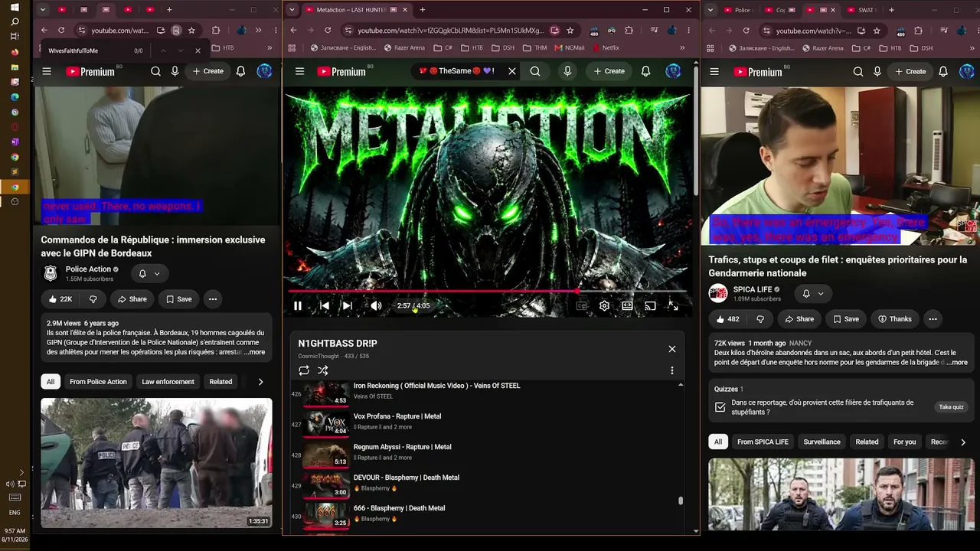
Task: Open notifications bell in middle YouTube window
Action: coord(646,71)
